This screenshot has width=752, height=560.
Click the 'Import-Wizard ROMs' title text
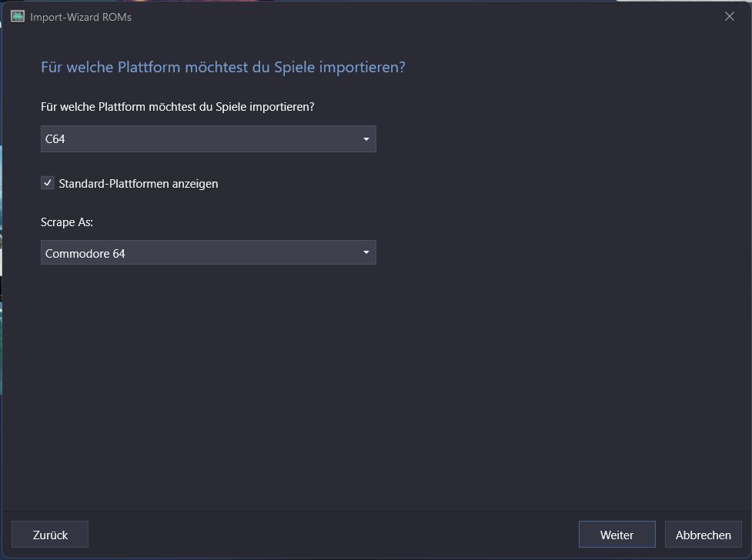click(81, 17)
